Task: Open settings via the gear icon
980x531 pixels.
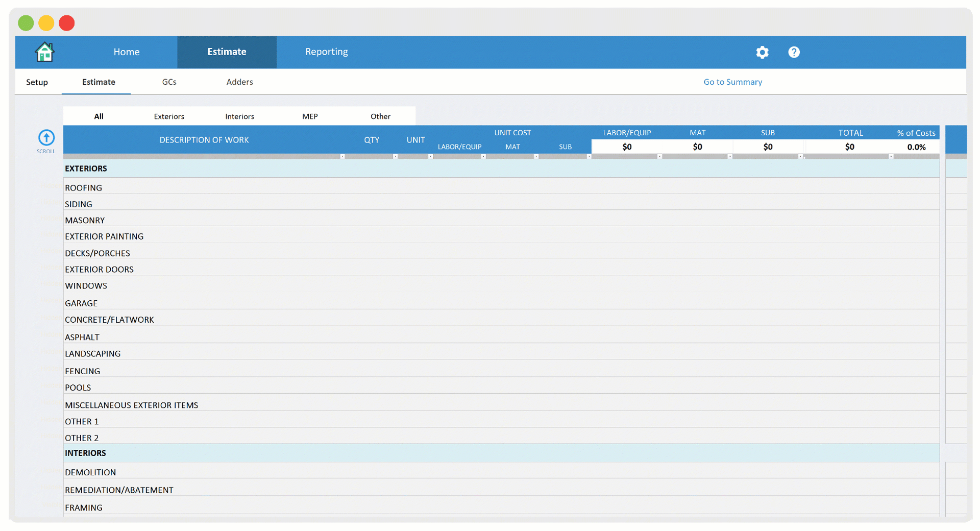Action: point(762,52)
